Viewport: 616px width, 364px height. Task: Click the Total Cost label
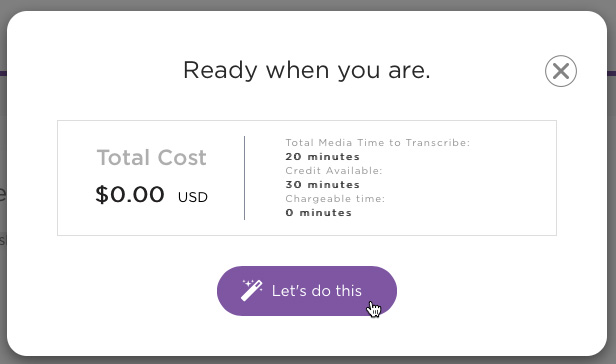click(x=152, y=157)
